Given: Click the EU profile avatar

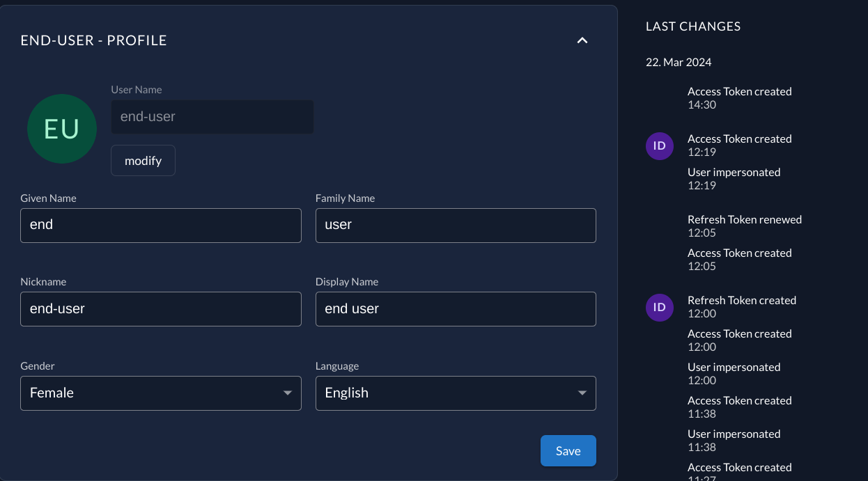Looking at the screenshot, I should (x=62, y=129).
